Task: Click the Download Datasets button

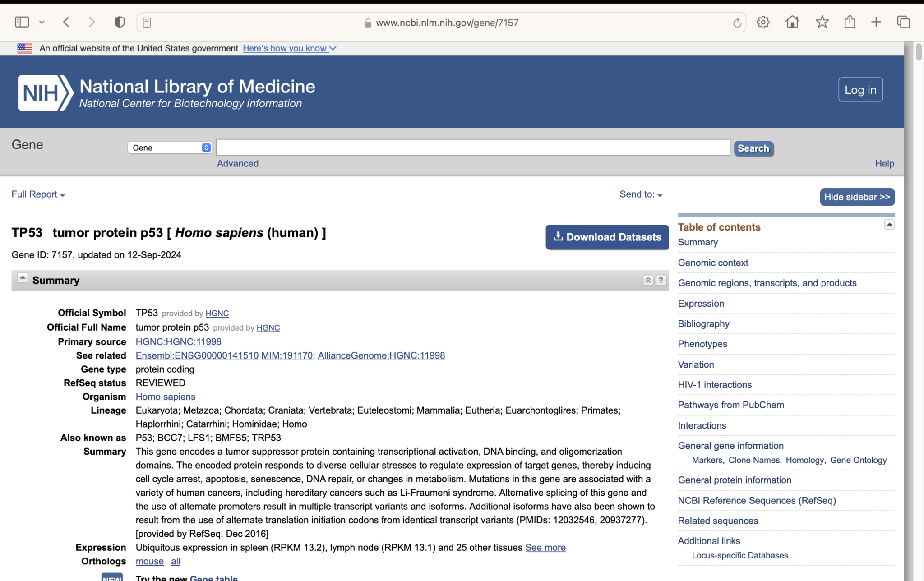Action: tap(606, 237)
